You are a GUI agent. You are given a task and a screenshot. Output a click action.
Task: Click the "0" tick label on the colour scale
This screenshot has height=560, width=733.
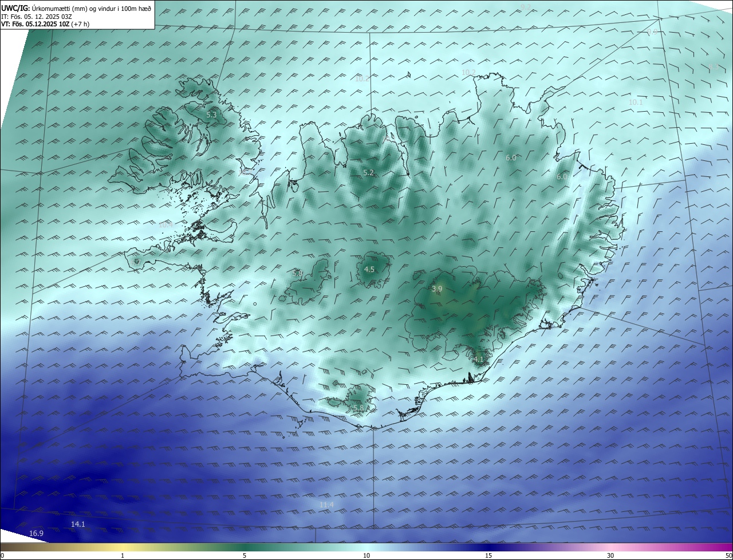coord(2,555)
